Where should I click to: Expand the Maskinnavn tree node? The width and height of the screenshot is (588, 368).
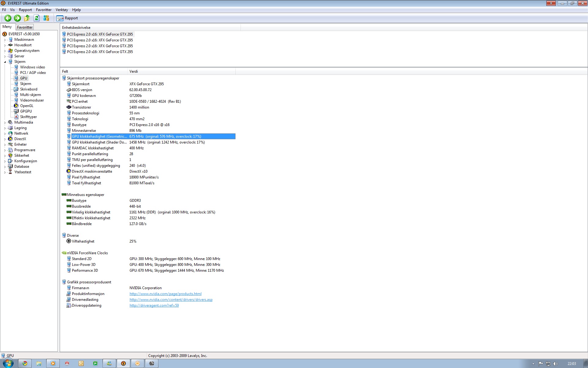point(5,40)
